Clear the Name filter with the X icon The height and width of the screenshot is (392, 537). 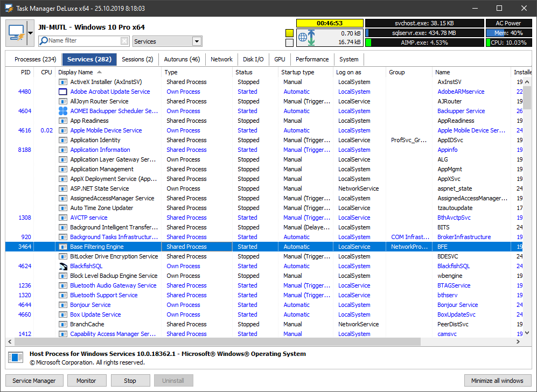pos(124,41)
